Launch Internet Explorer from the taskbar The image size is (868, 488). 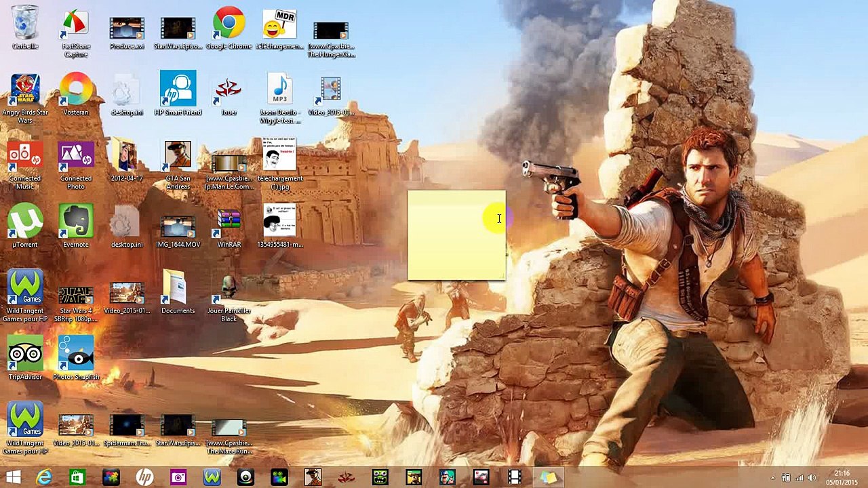pos(44,478)
